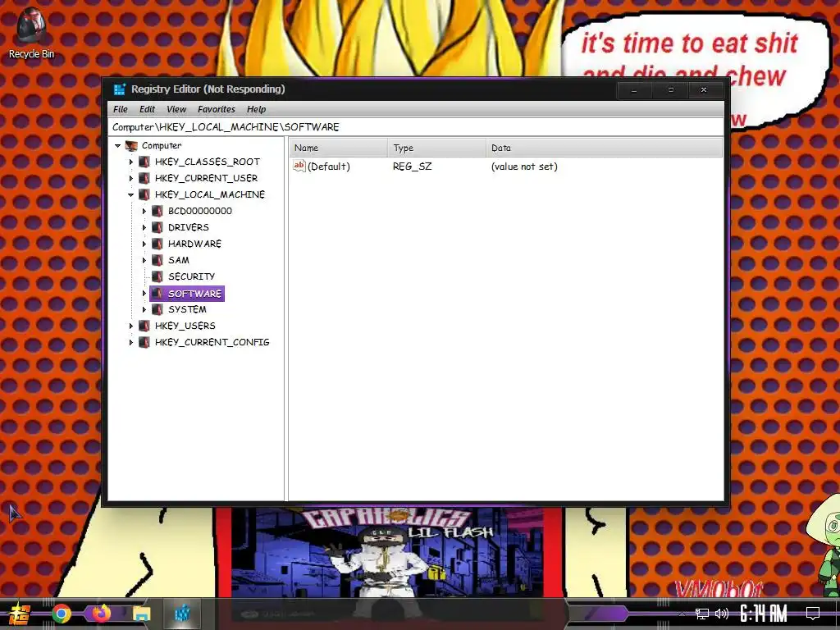Viewport: 840px width, 630px height.
Task: Click the SECURITY folder icon
Action: coord(157,276)
